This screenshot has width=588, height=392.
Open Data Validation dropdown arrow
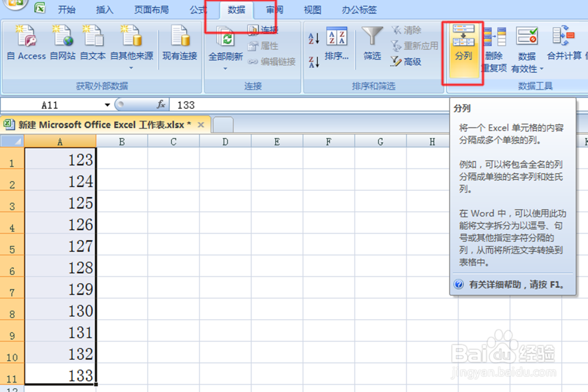click(542, 69)
